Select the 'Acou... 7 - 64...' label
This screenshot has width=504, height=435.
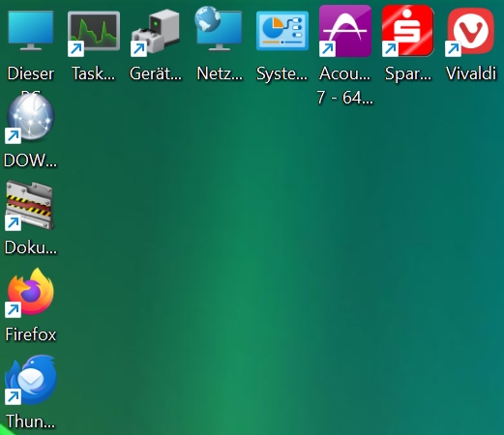pos(345,85)
